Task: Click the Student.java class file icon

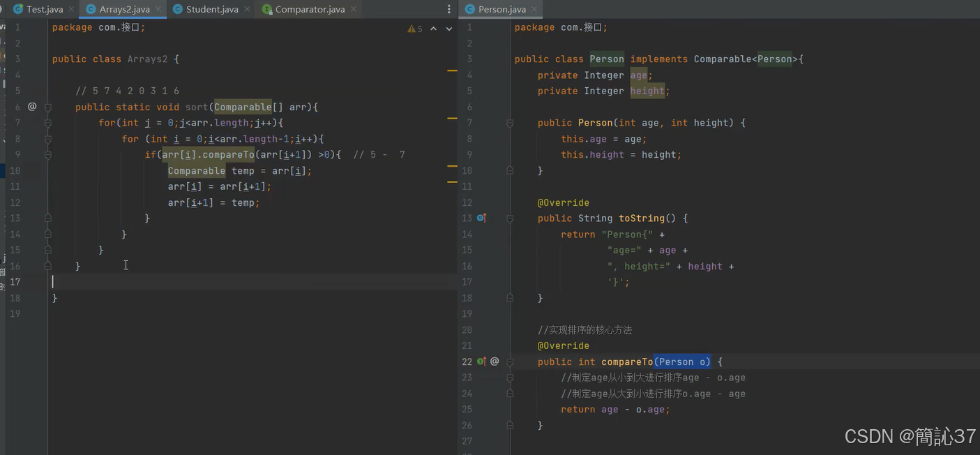Action: 178,9
